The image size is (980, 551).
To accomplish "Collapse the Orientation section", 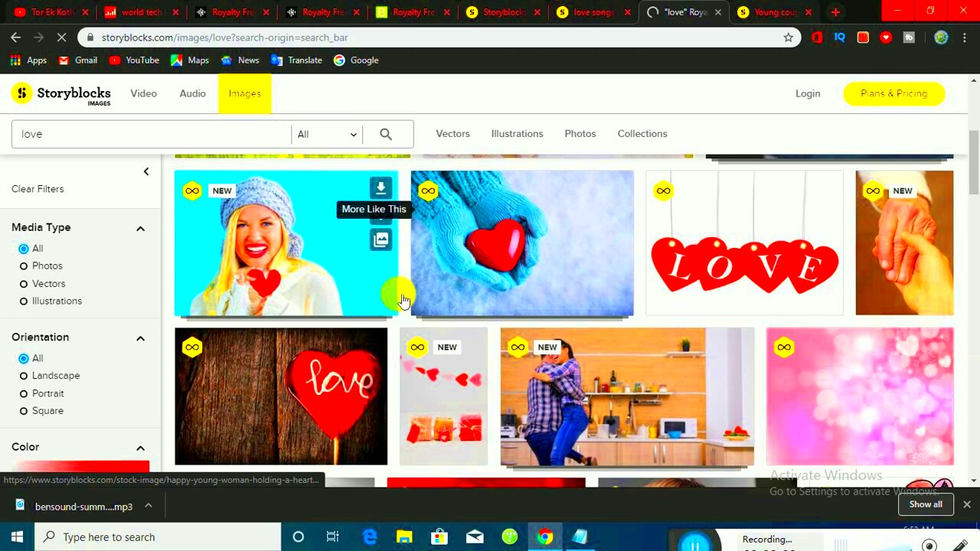I will pyautogui.click(x=140, y=337).
